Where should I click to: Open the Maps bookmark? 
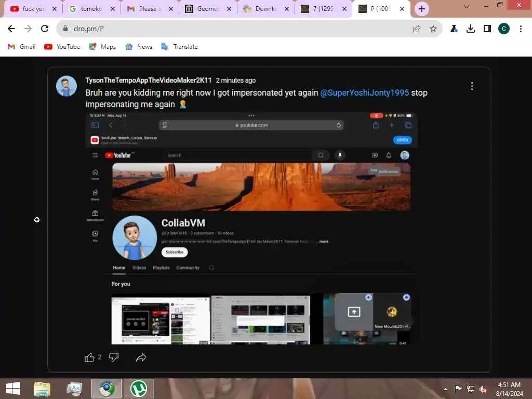102,47
